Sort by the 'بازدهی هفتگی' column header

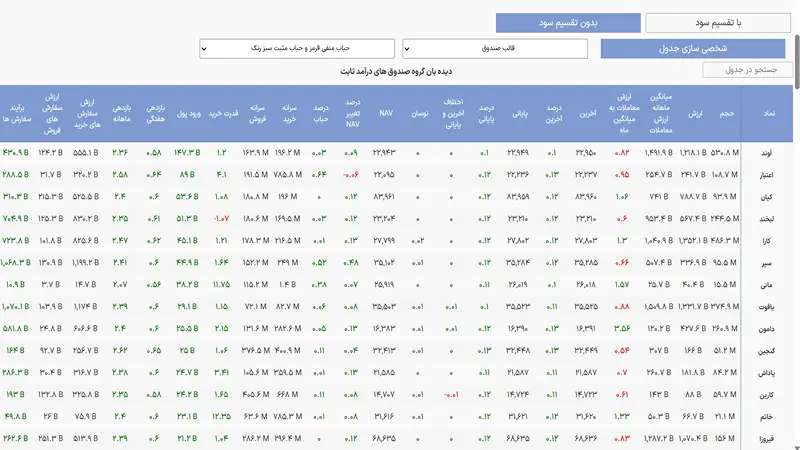point(155,113)
